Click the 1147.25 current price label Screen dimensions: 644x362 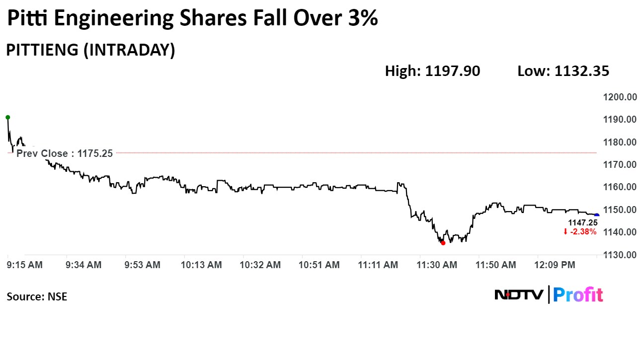pyautogui.click(x=583, y=223)
